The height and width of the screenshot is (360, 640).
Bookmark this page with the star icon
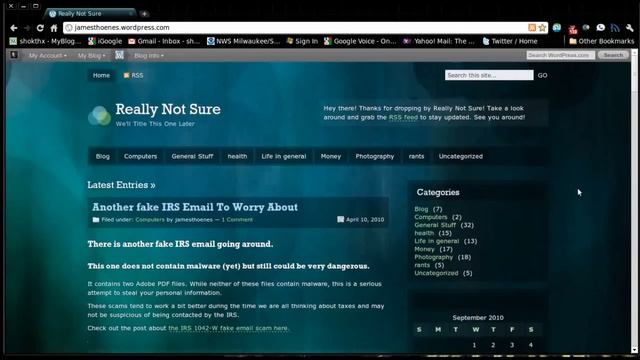pos(542,27)
